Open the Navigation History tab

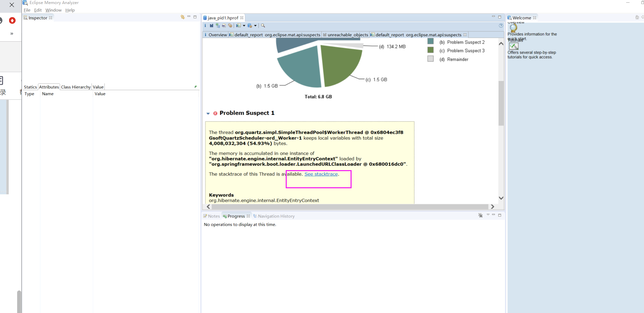coord(274,216)
